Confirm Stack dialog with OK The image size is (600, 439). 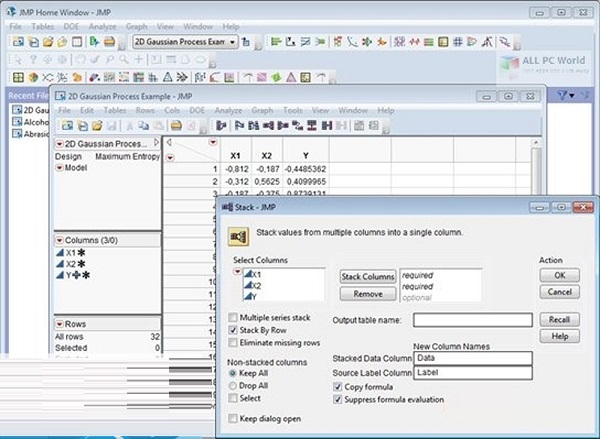coord(559,275)
